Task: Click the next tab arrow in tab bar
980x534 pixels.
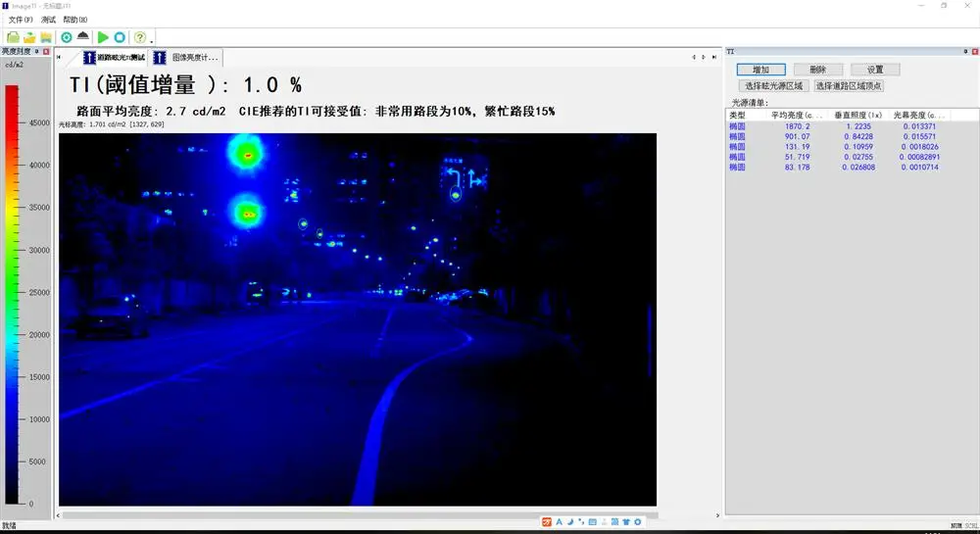Action: pyautogui.click(x=704, y=58)
